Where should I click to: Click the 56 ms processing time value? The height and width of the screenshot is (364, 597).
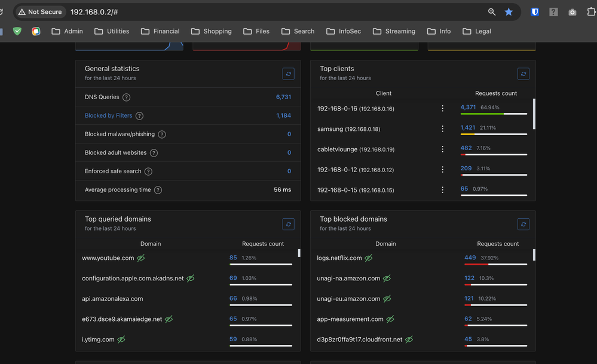(283, 189)
